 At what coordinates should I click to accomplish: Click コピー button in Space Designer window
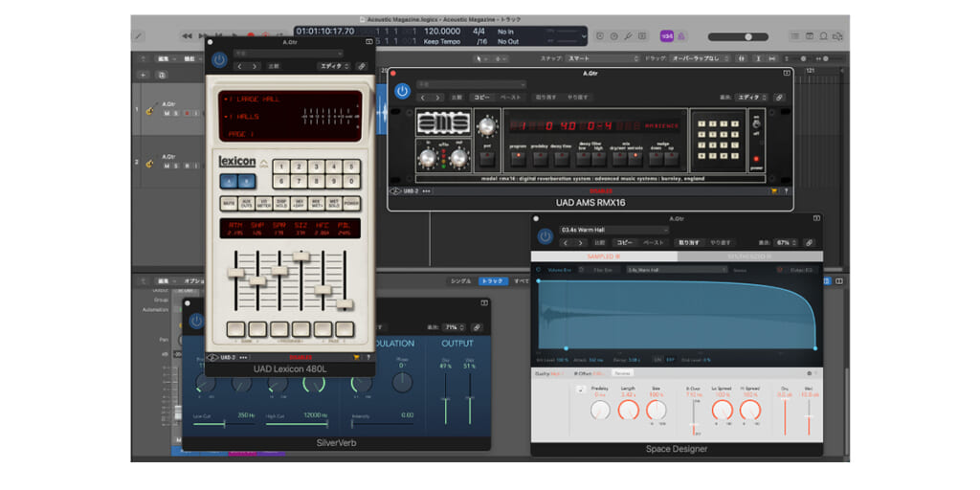pyautogui.click(x=625, y=242)
